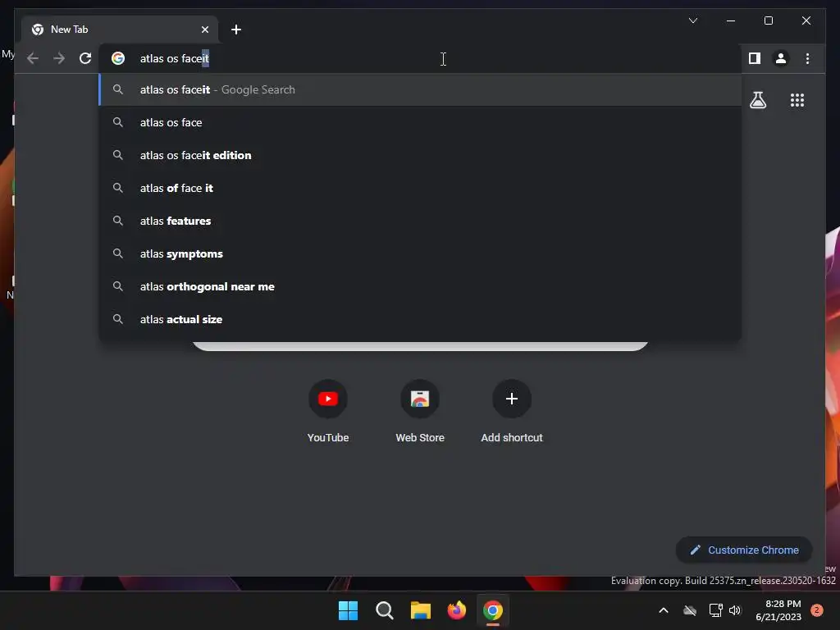Open the network tray icon

tap(715, 610)
